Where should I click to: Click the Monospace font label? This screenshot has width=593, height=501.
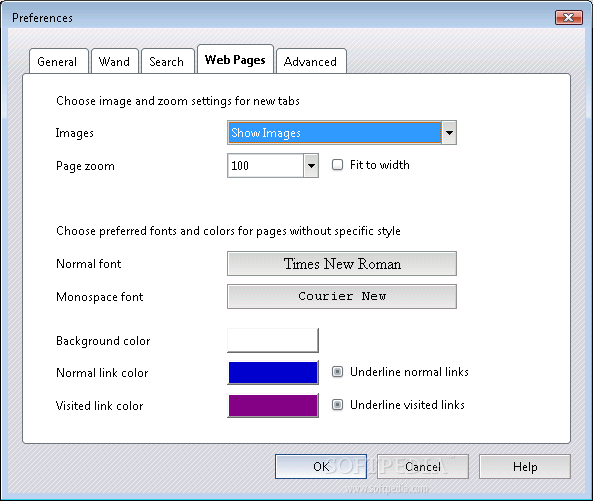tap(99, 297)
